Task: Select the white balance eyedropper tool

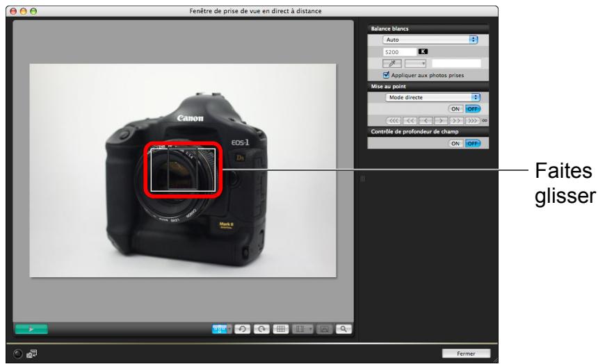Action: tap(392, 63)
